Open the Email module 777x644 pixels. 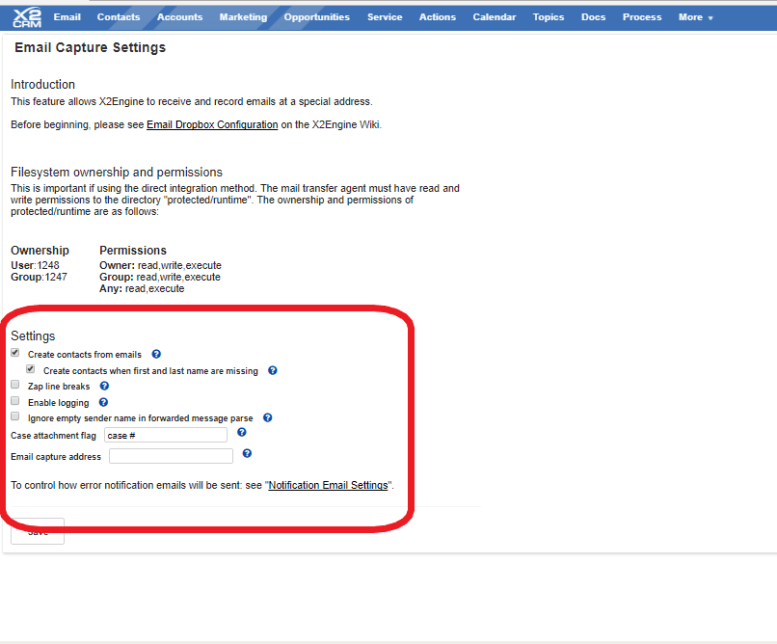pos(67,17)
